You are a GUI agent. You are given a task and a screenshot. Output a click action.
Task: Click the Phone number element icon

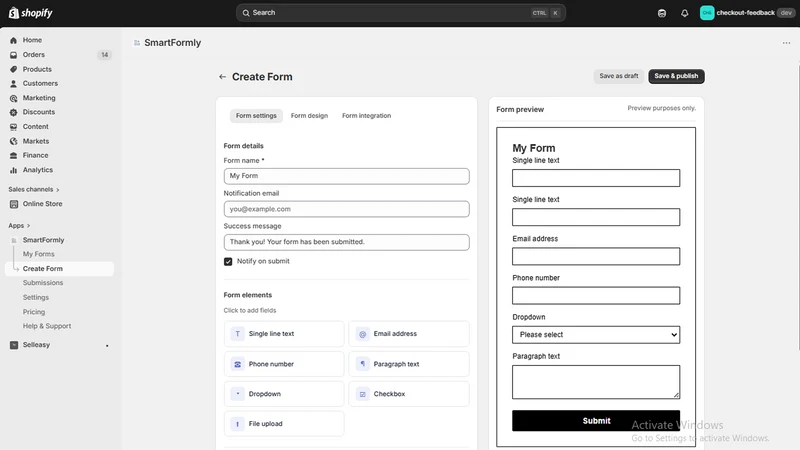point(237,364)
